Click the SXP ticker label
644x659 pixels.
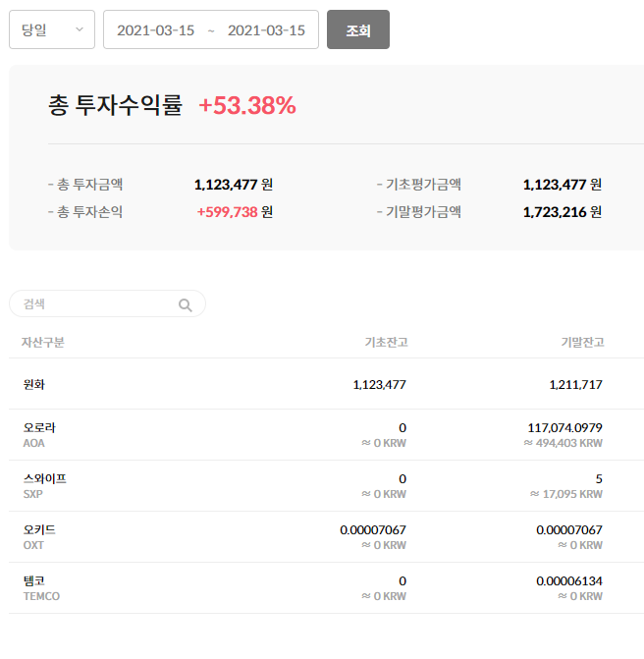click(x=32, y=494)
